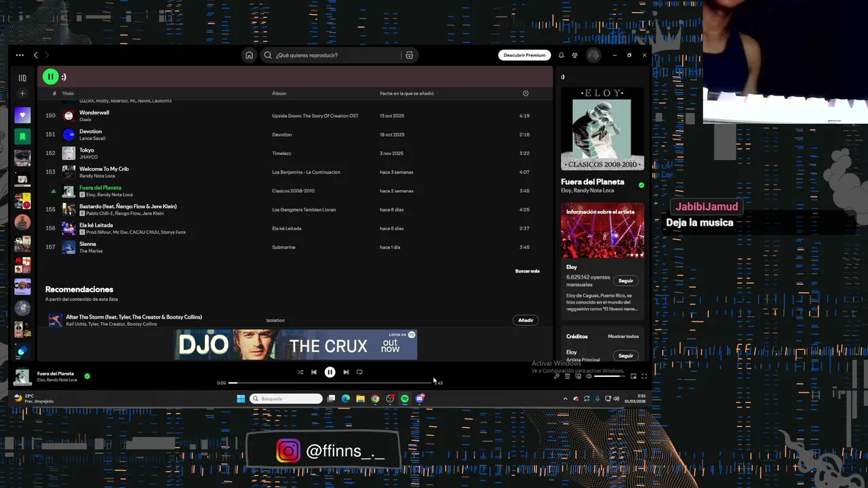
Task: Mute with the volume speaker icon
Action: click(x=589, y=376)
